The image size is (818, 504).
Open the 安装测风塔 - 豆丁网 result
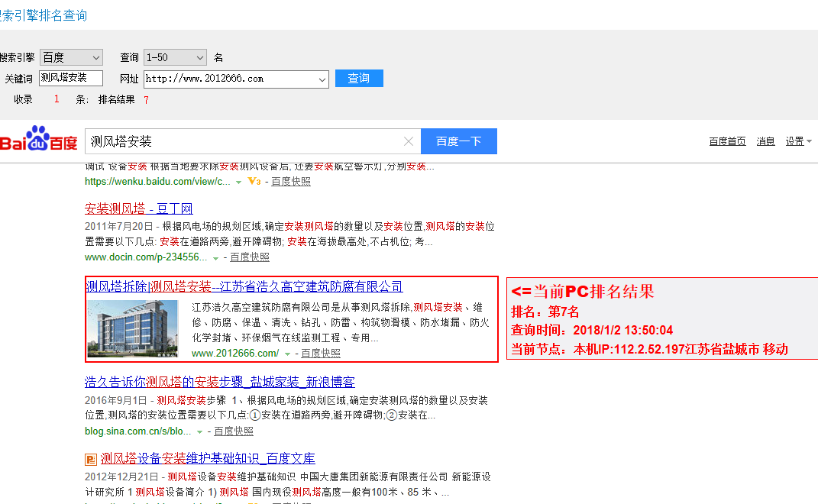(x=139, y=208)
